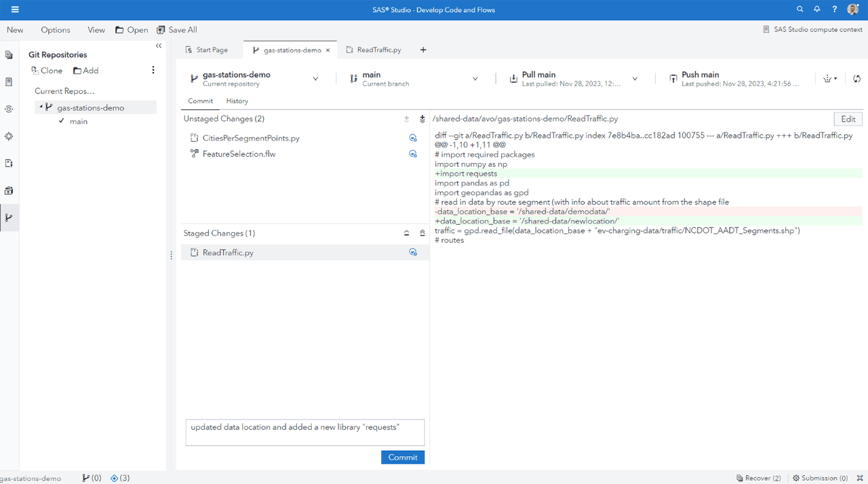Unstage all staged changes with double-chevron icon
The width and height of the screenshot is (868, 484).
point(422,233)
